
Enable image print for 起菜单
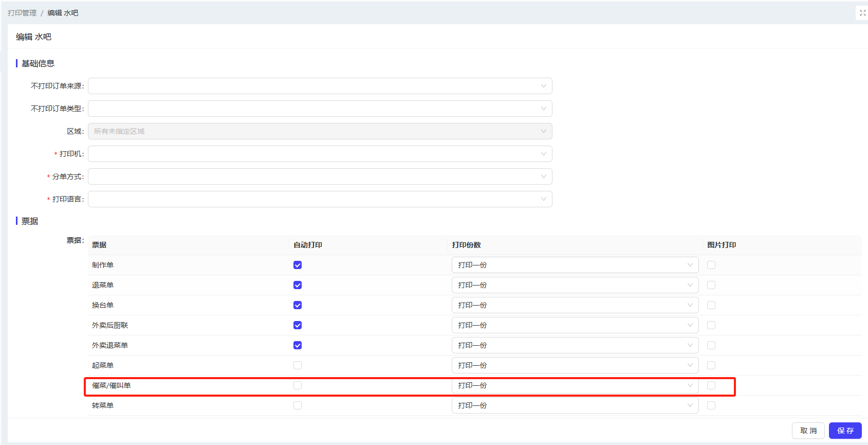pos(711,365)
